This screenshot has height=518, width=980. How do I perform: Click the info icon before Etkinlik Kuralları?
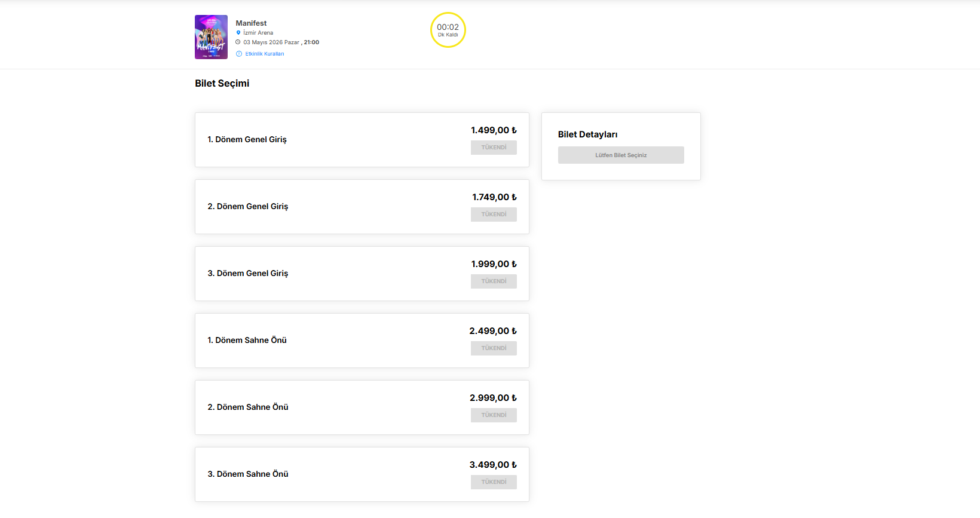239,54
